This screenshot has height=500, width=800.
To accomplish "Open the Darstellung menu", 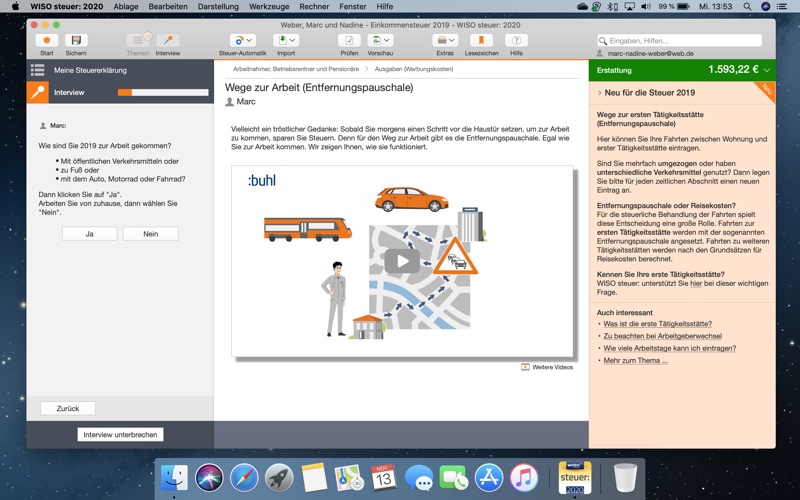I will (218, 7).
